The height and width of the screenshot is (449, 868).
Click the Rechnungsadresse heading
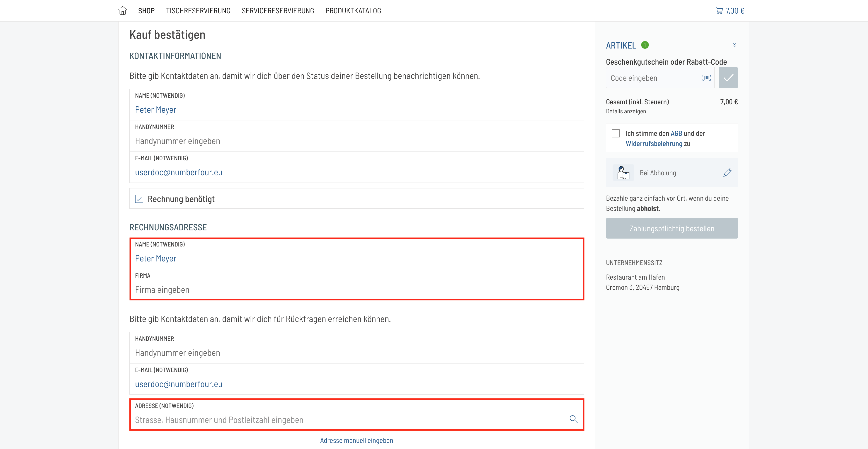point(168,227)
